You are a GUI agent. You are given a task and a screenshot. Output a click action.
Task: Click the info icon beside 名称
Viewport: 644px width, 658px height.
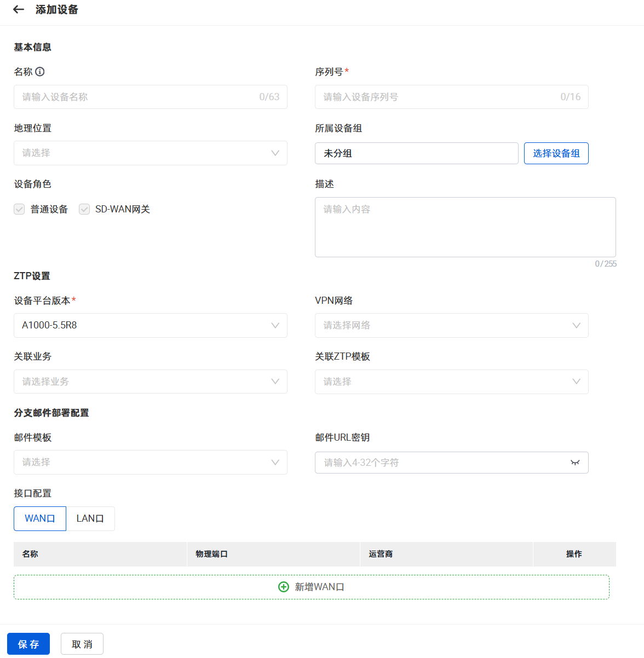pos(40,72)
